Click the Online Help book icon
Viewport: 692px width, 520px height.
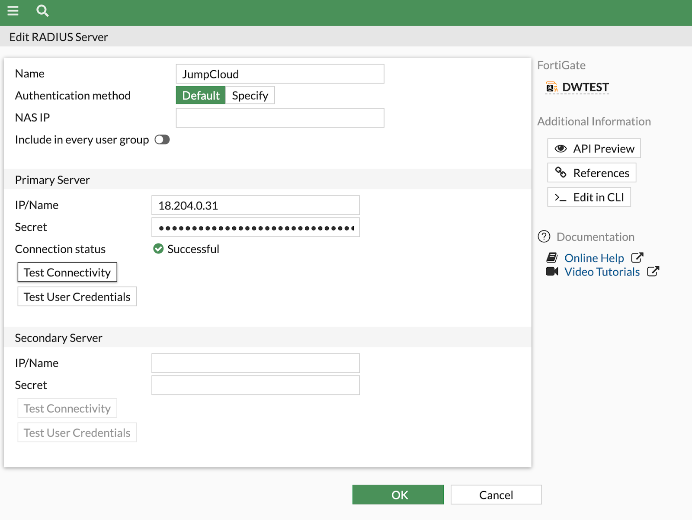552,258
